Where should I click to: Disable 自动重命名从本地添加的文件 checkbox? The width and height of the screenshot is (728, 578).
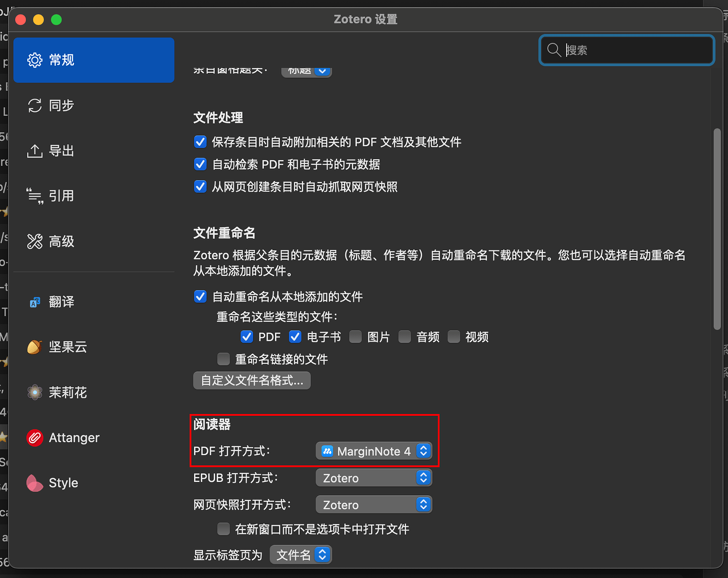[200, 297]
